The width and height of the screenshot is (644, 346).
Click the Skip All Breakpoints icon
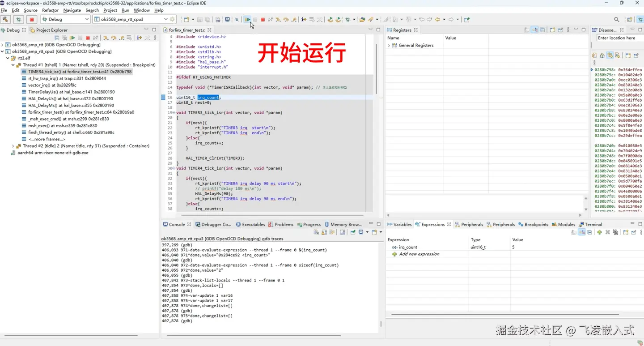pos(237,19)
